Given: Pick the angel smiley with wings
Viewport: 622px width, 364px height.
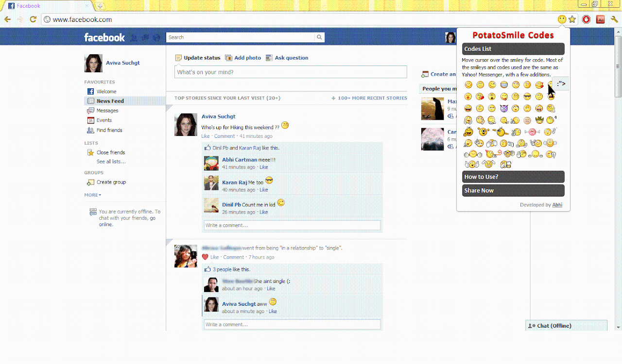Looking at the screenshot, I should tap(550, 143).
